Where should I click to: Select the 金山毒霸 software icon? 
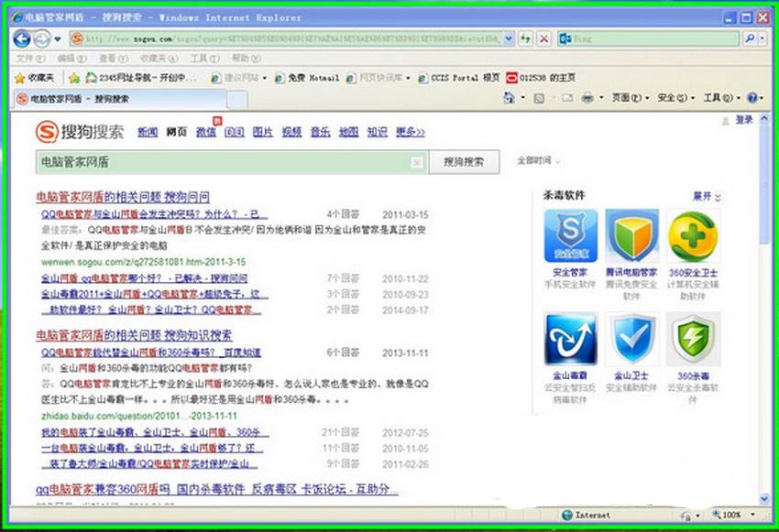tap(570, 340)
